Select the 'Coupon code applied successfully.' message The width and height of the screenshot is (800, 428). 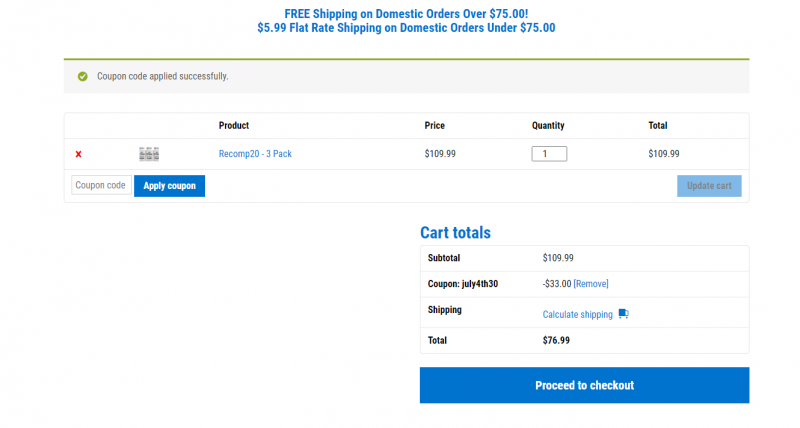coord(163,76)
